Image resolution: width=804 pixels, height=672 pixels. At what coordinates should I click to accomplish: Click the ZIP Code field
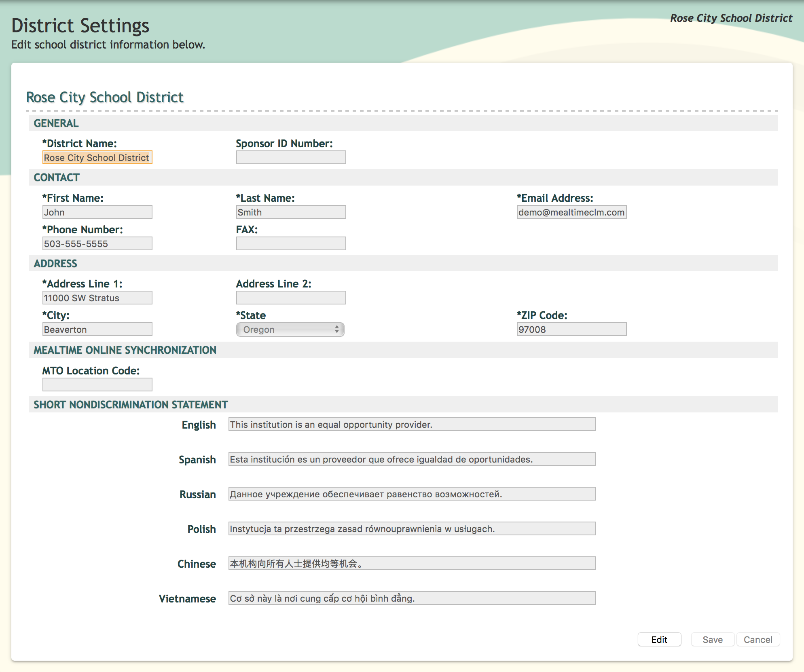(x=571, y=329)
